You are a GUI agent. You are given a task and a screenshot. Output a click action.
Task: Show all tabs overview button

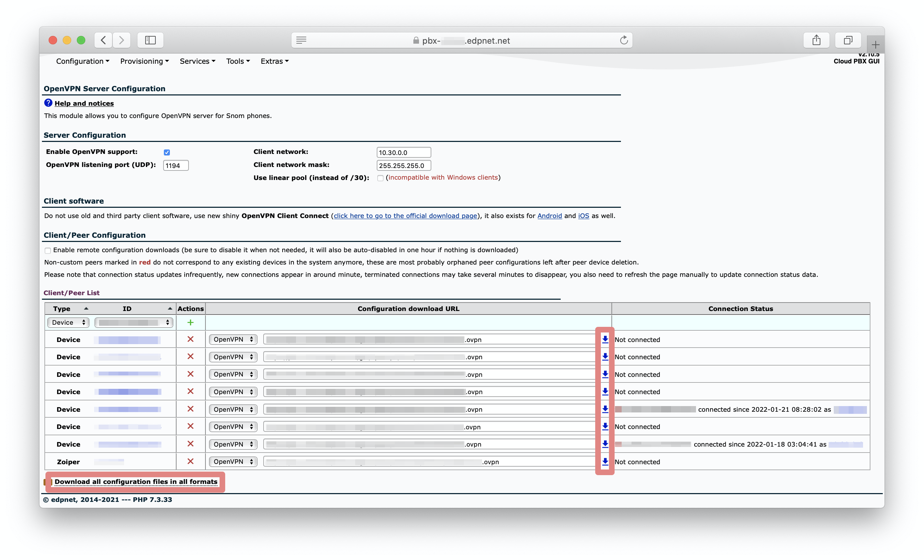click(x=848, y=40)
